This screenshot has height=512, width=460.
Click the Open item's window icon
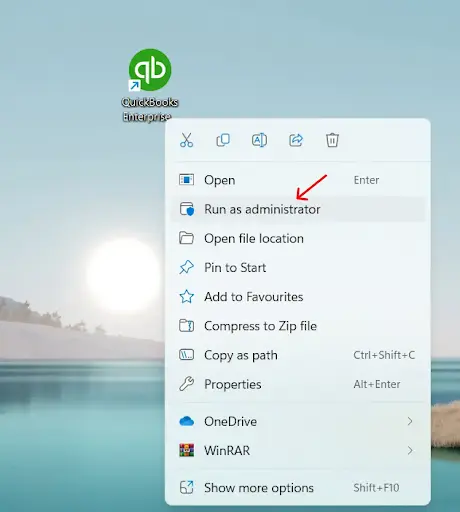pos(186,180)
